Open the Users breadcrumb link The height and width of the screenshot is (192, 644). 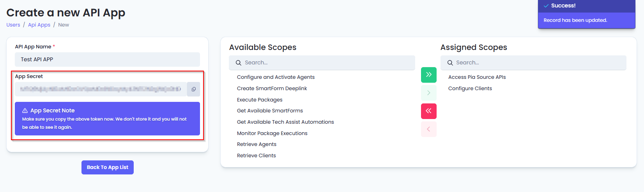click(x=13, y=25)
